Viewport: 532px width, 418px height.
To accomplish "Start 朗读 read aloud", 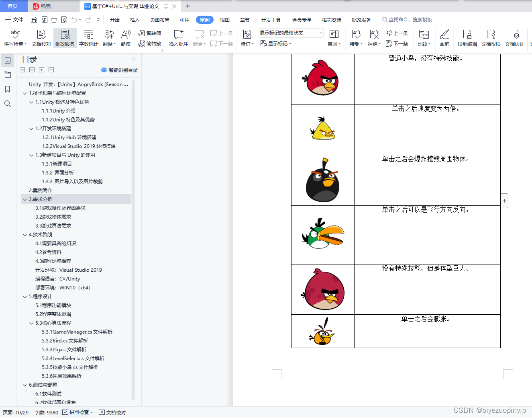I will [x=126, y=38].
